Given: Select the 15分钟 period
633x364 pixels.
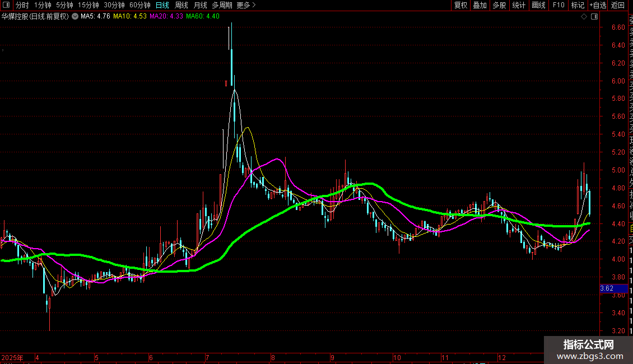Looking at the screenshot, I should click(x=89, y=5).
